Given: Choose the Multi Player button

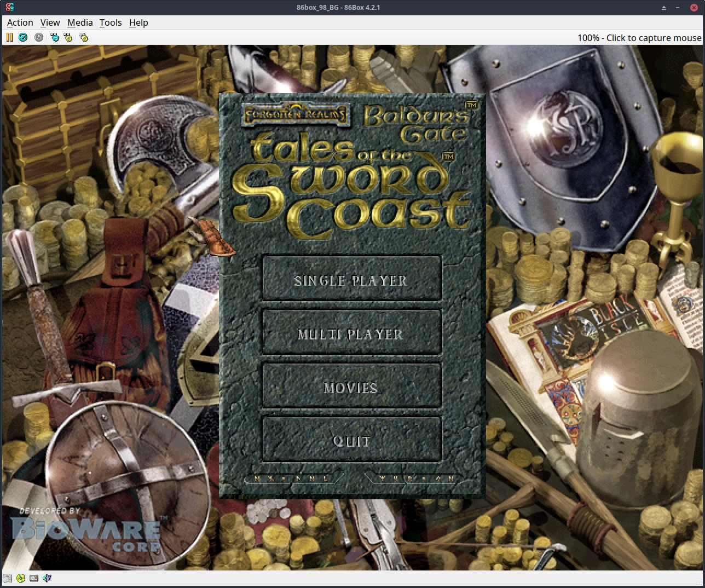Looking at the screenshot, I should point(351,332).
